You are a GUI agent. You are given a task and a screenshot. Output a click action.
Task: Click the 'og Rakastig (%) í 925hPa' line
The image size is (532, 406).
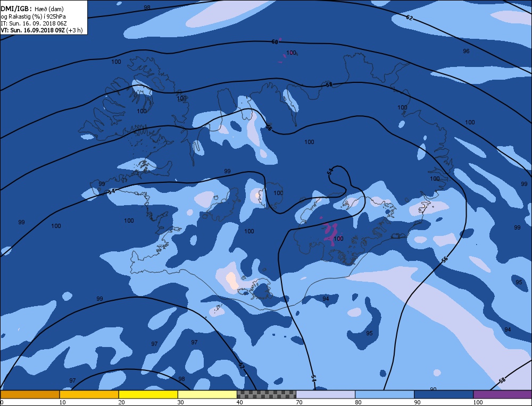tap(32, 16)
